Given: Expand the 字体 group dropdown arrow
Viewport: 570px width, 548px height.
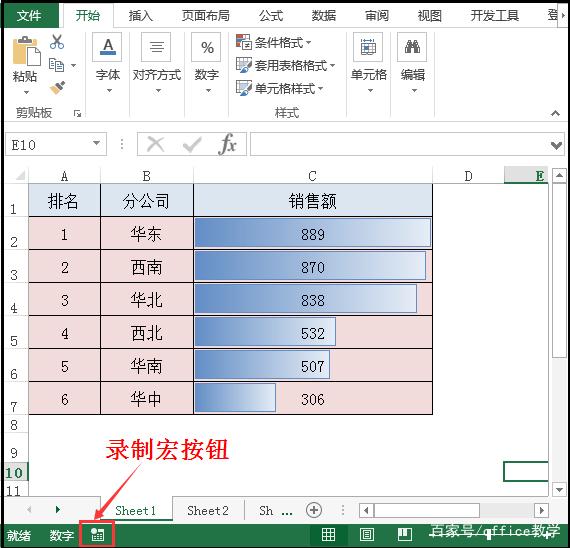Looking at the screenshot, I should coord(109,91).
